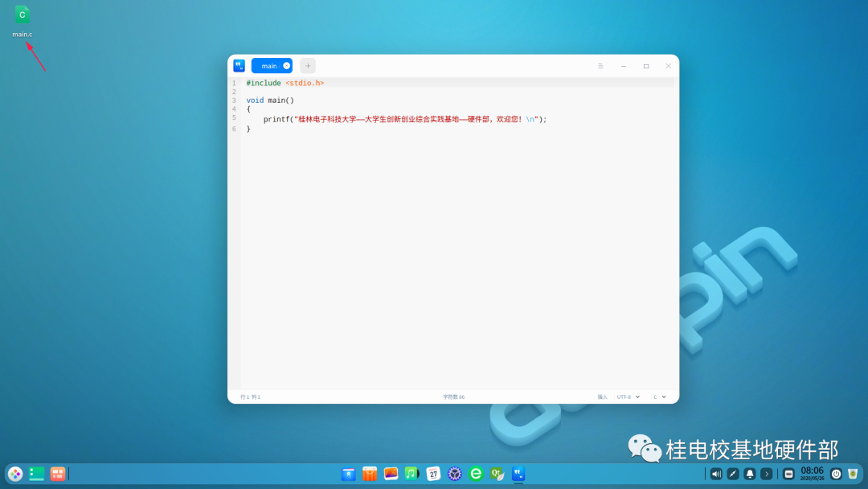The image size is (868, 489).
Task: Open the app store from the dock
Action: tap(370, 474)
